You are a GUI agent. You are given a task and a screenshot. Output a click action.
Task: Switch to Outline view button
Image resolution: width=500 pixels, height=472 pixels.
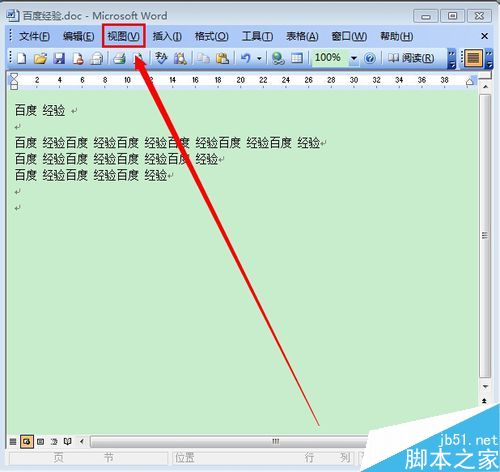coord(54,442)
